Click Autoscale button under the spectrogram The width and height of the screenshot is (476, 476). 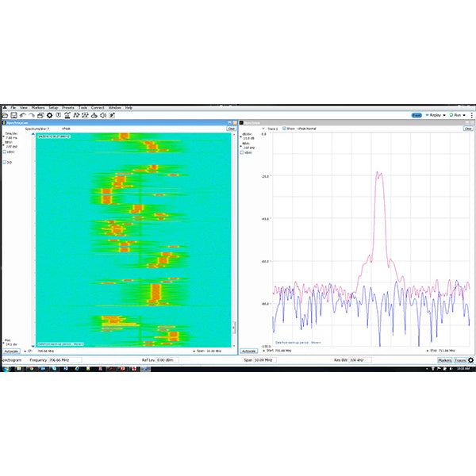pyautogui.click(x=12, y=350)
